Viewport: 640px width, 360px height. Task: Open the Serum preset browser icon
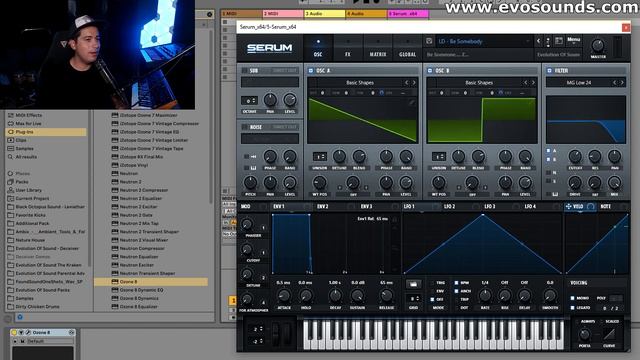click(559, 41)
